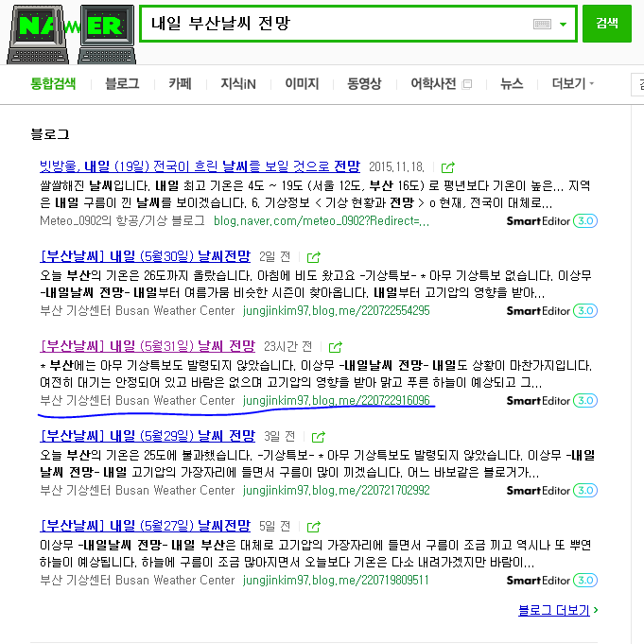Open the blog.naver.com/meteo_0902 URL link
Image resolution: width=644 pixels, height=644 pixels.
(322, 221)
